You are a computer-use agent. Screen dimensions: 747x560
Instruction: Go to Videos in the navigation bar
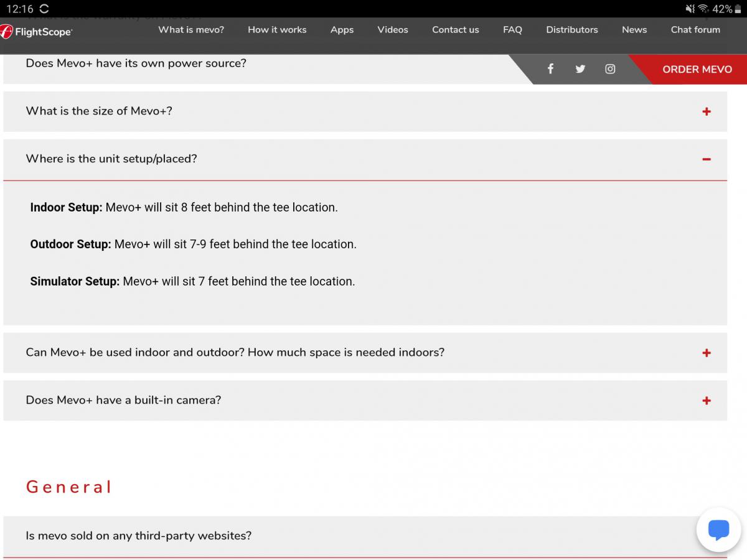(x=393, y=29)
